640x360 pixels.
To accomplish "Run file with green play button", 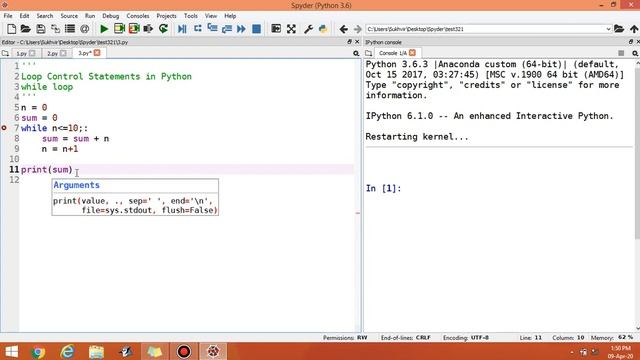I will 104,29.
